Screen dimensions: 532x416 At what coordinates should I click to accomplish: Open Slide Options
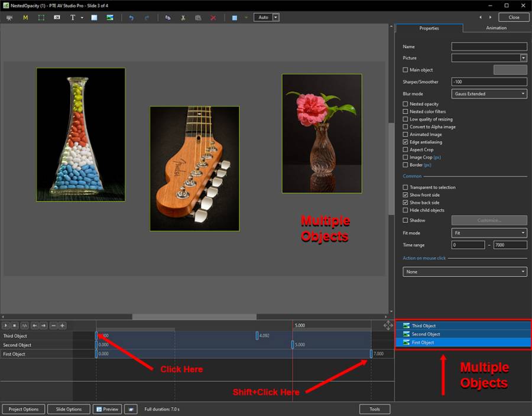[x=69, y=409]
